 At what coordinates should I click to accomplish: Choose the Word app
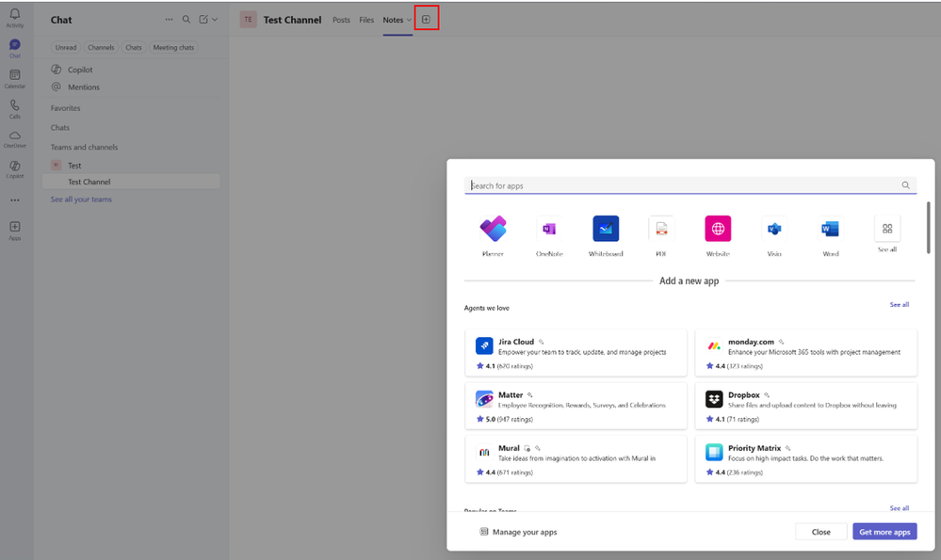coord(831,236)
